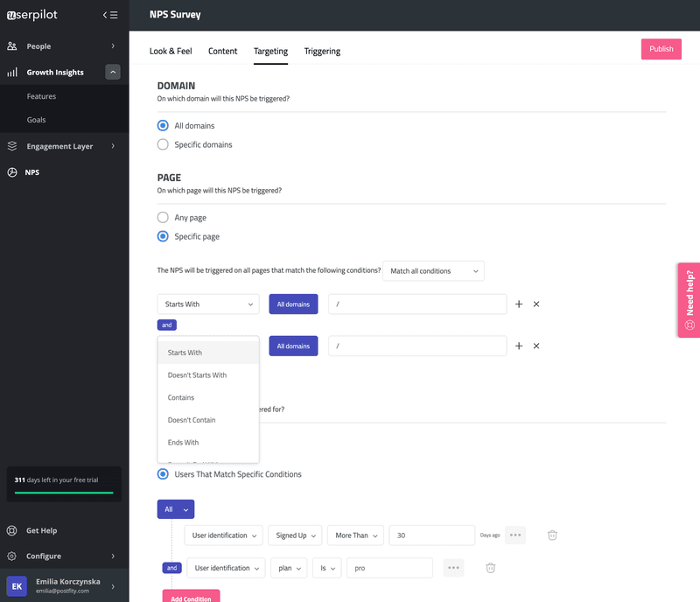Select the All domains radio button
Screen dimensions: 700x602
[163, 126]
